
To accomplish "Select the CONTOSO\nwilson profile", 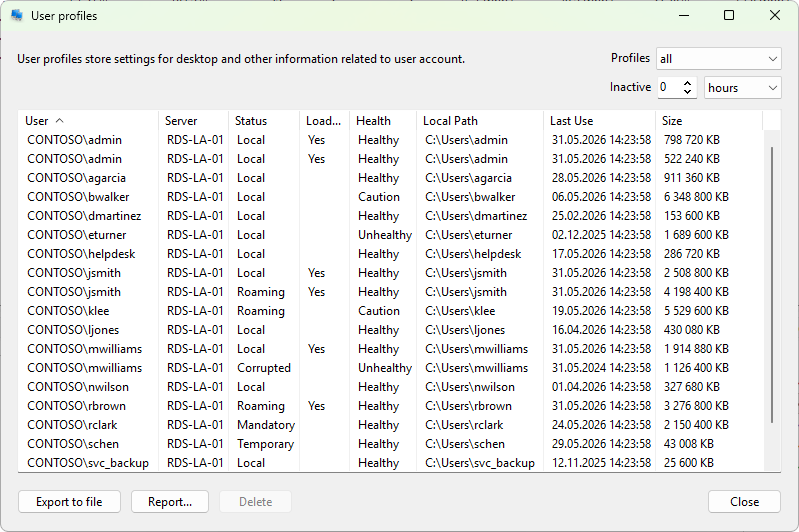I will (391, 387).
